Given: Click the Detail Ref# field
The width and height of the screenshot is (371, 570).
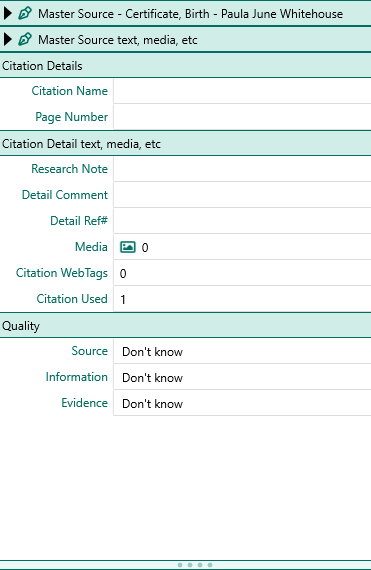Looking at the screenshot, I should coord(242,221).
